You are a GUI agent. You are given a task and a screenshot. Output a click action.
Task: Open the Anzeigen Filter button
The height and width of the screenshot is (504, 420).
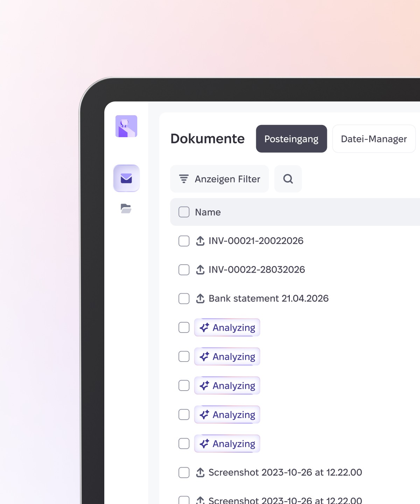[219, 179]
